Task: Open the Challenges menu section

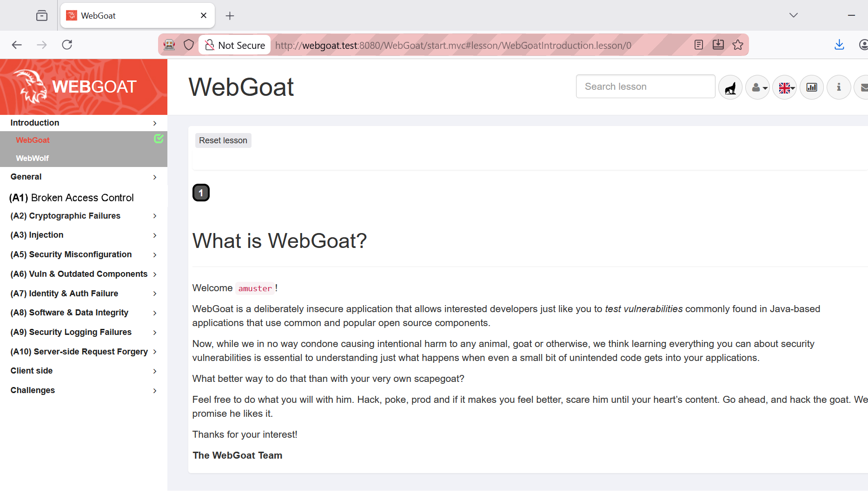Action: click(x=83, y=390)
